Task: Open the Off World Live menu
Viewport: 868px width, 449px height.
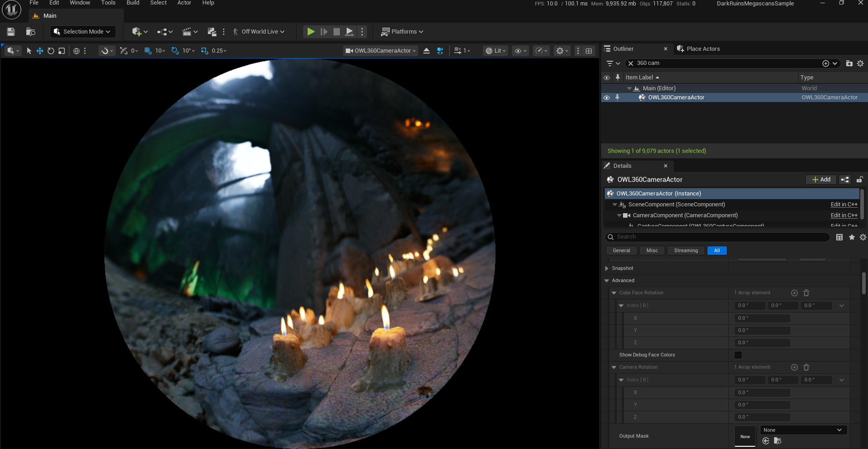Action: (259, 32)
